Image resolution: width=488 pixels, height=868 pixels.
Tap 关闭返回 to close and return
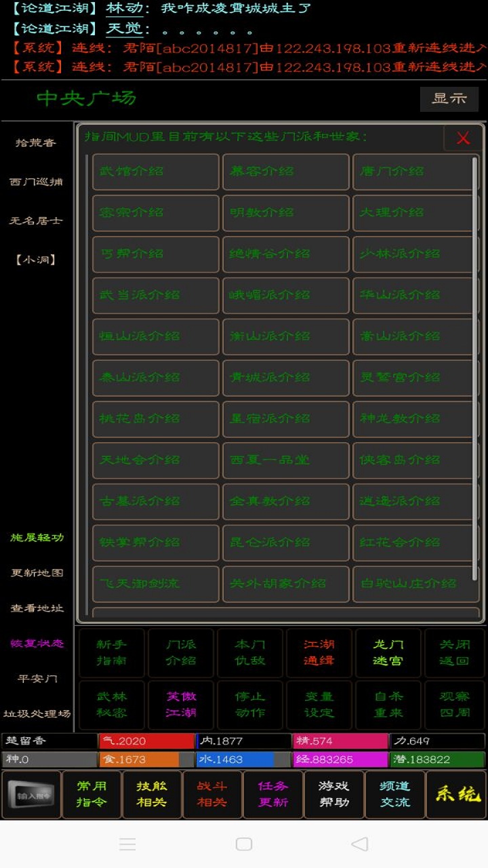(x=454, y=652)
